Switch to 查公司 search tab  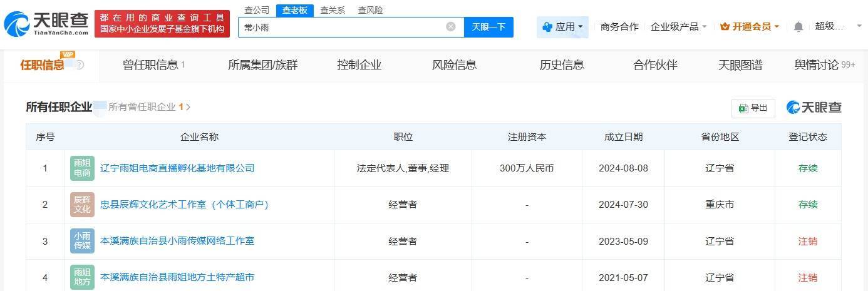[x=257, y=10]
